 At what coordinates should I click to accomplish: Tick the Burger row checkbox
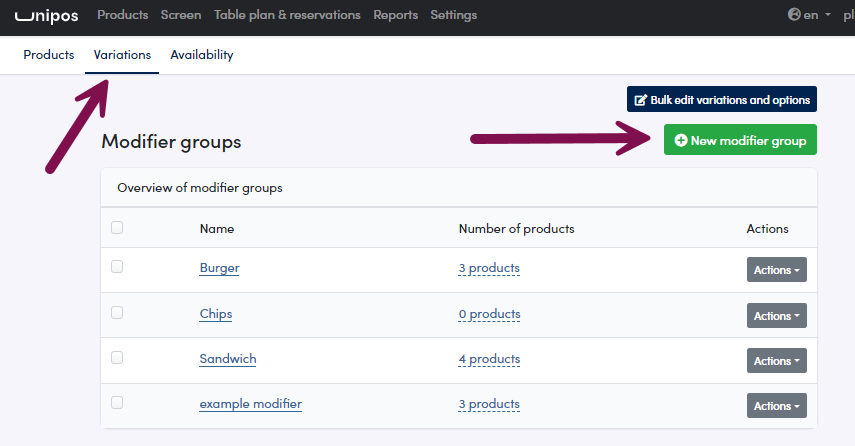point(117,267)
